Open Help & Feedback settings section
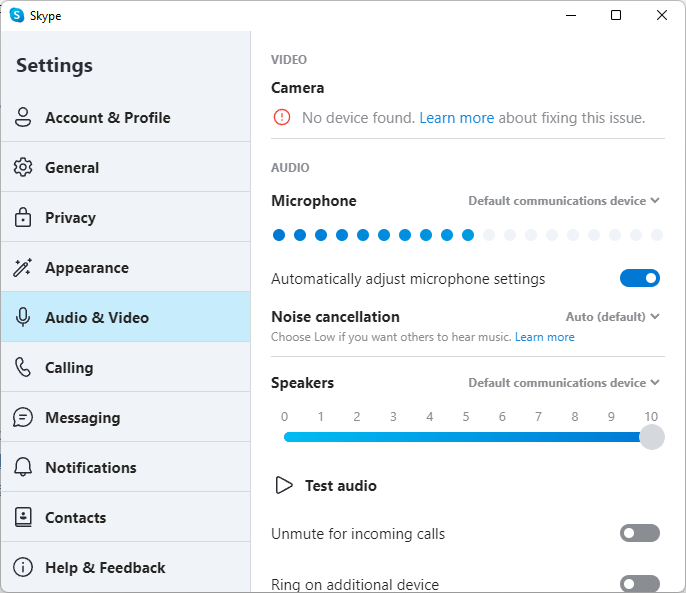The height and width of the screenshot is (593, 686). point(126,567)
